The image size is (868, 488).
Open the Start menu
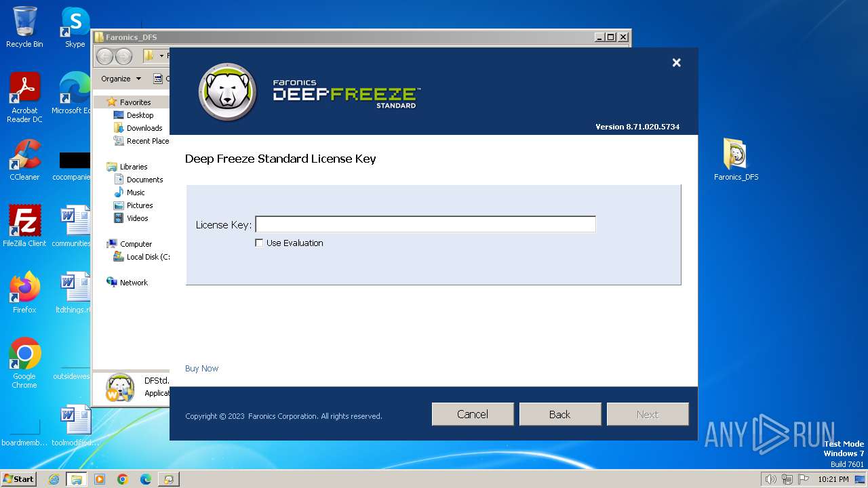tap(18, 479)
